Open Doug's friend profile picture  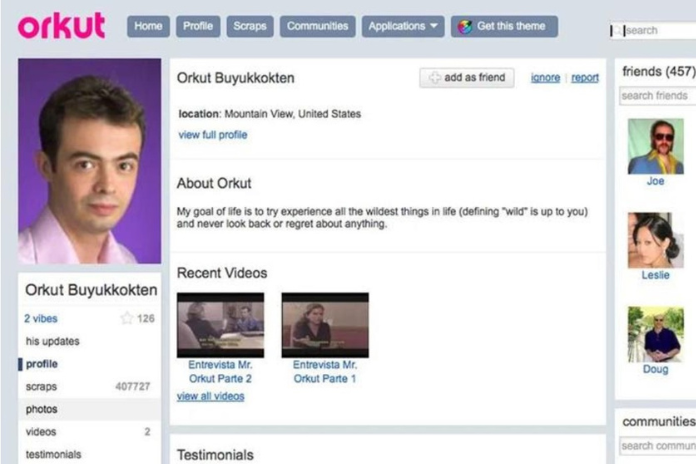[655, 334]
